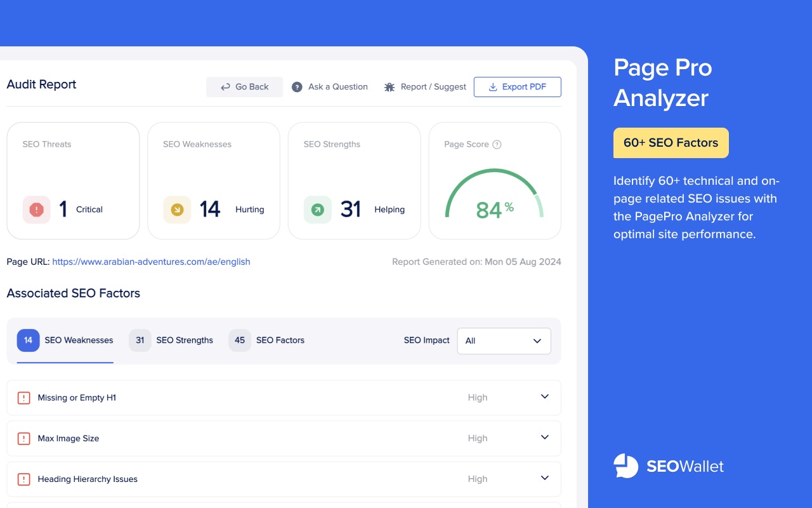Click the 14 count badge on Weaknesses tab

(29, 340)
